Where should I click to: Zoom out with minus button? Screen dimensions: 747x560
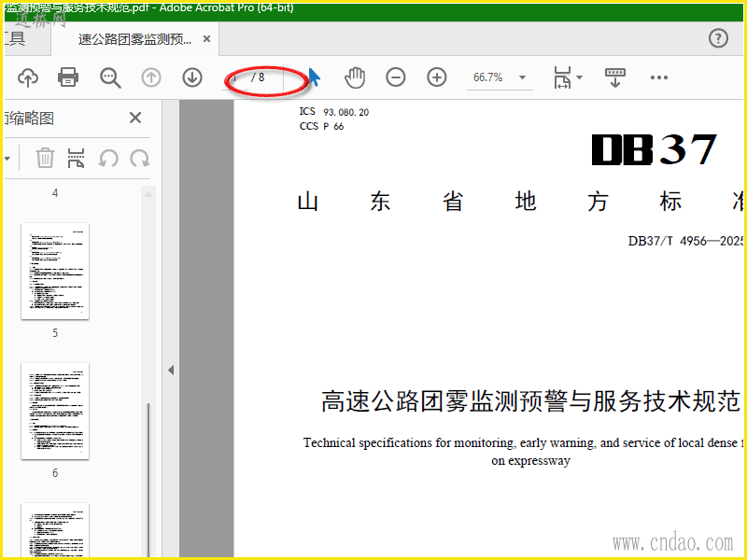coord(395,77)
